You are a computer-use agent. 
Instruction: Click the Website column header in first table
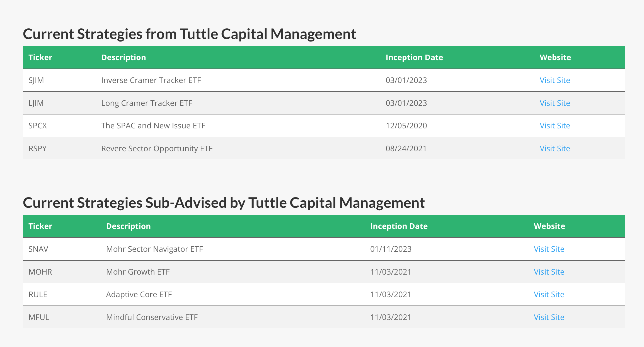pyautogui.click(x=555, y=57)
